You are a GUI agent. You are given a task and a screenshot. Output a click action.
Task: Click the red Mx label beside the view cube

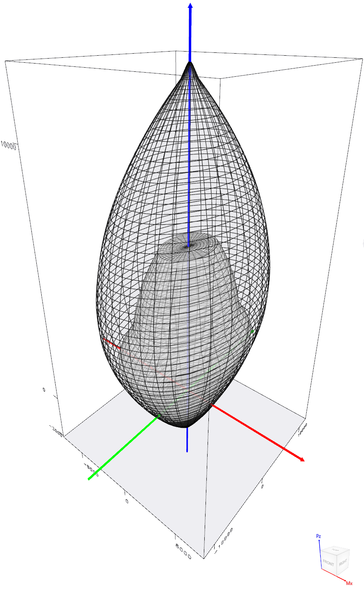click(x=349, y=583)
